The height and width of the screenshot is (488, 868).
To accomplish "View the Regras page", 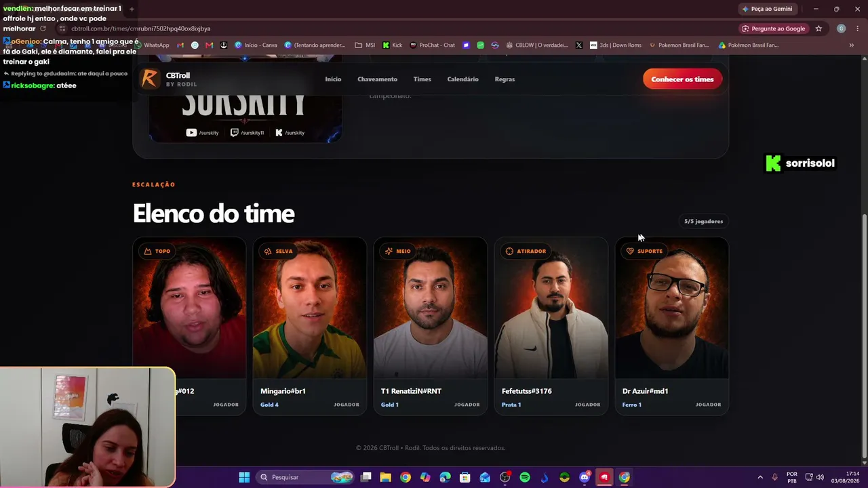I will 505,79.
